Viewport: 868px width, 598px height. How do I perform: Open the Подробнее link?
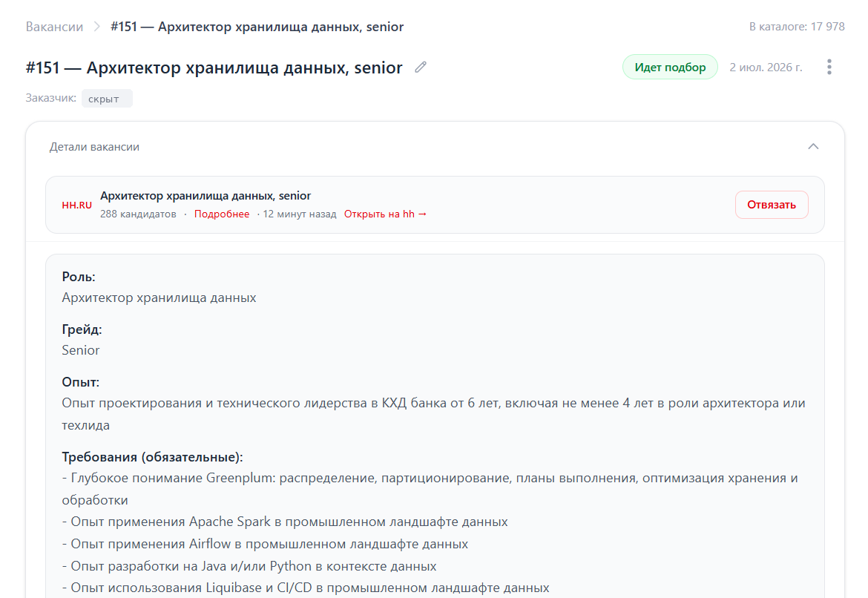tap(221, 214)
